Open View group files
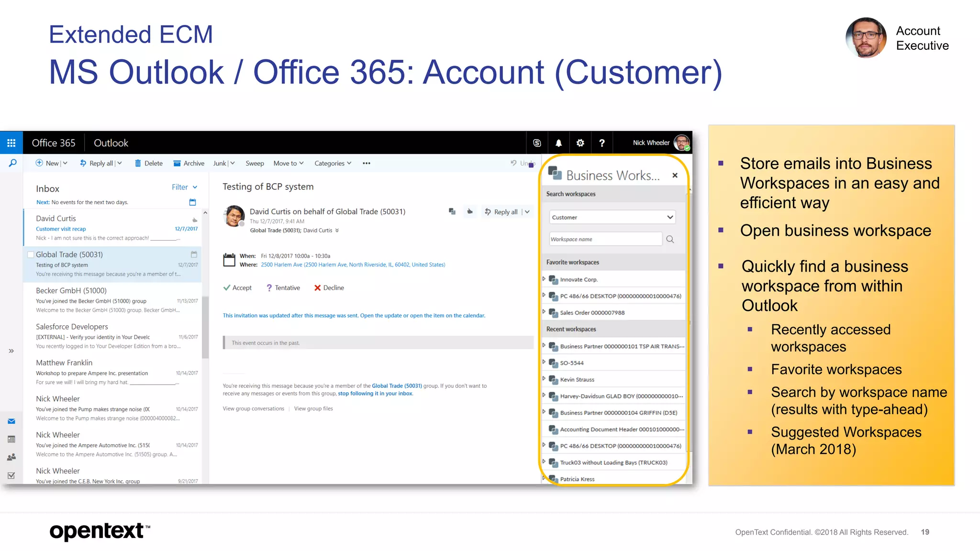Image resolution: width=980 pixels, height=551 pixels. pos(313,408)
